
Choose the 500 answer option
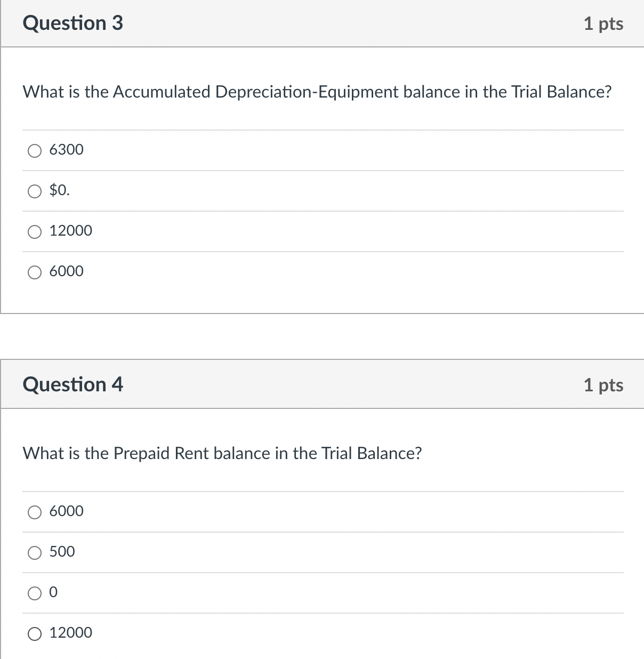(x=35, y=553)
